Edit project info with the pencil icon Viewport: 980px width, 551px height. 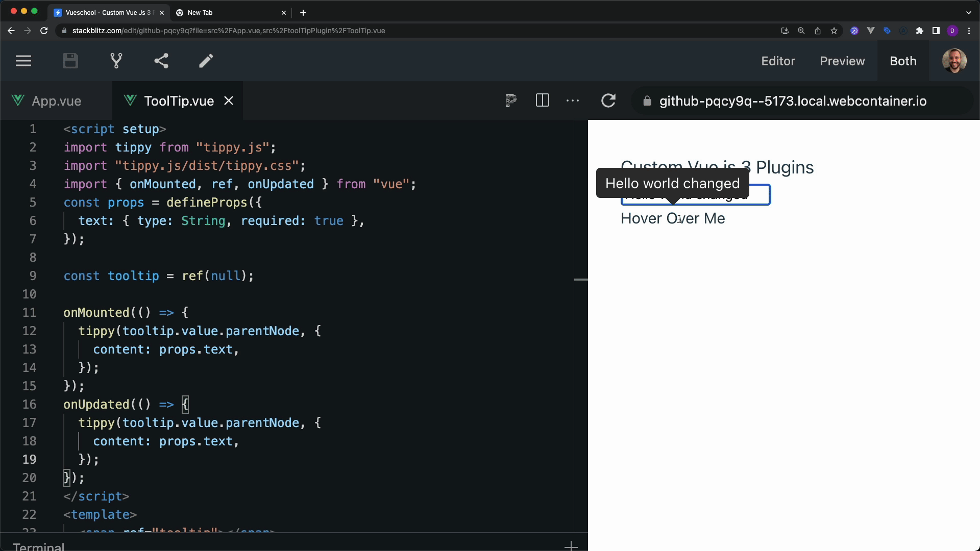pos(206,61)
